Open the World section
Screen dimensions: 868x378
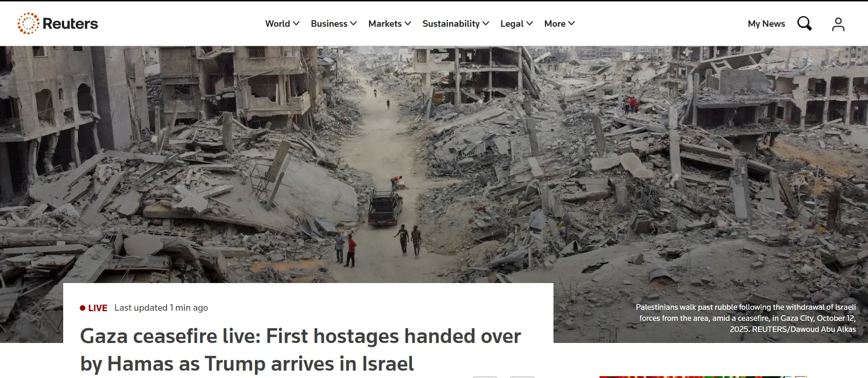(x=278, y=24)
